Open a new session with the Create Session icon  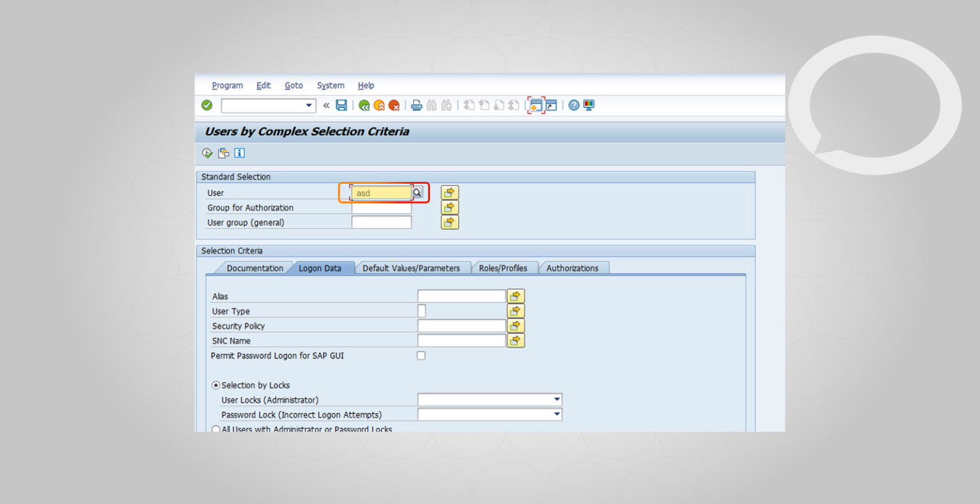pyautogui.click(x=536, y=105)
